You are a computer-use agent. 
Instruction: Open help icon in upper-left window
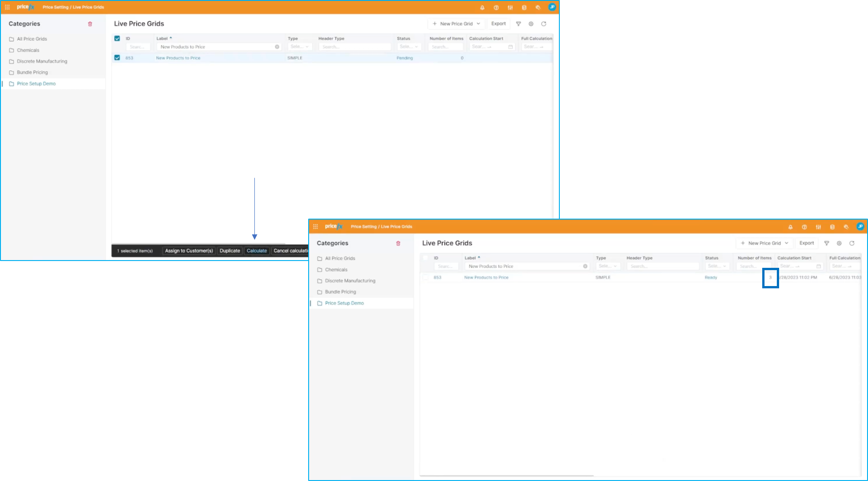[496, 8]
